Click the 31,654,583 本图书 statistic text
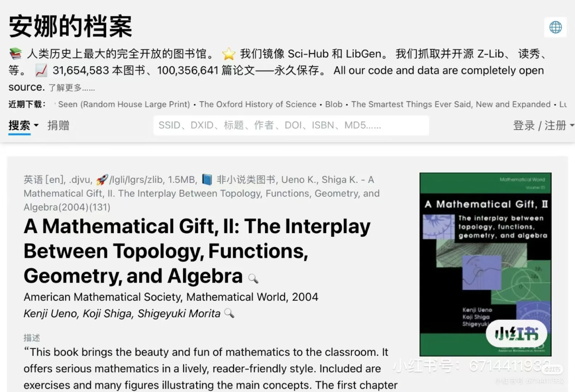 point(99,70)
